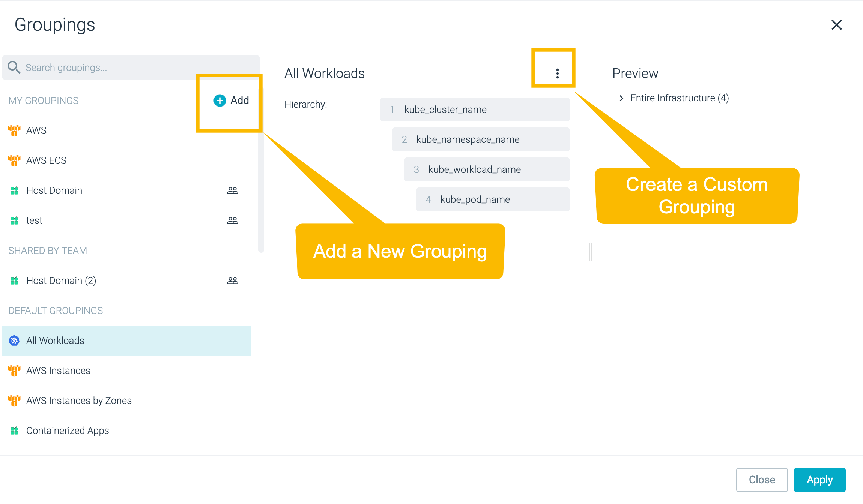Click hierarchy level 4 kube_pod_name

(x=493, y=199)
